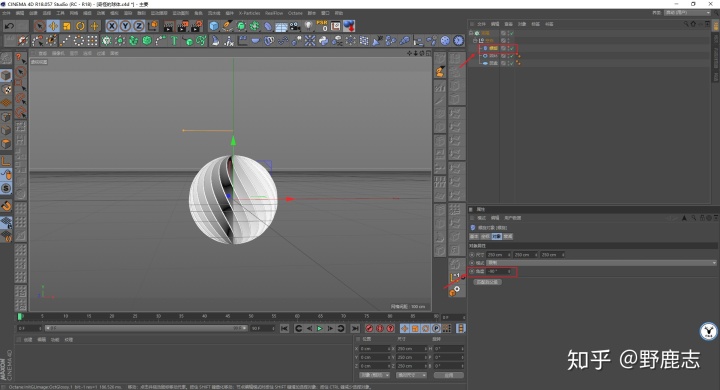
Task: Select the Live Selection tool
Action: (39, 26)
